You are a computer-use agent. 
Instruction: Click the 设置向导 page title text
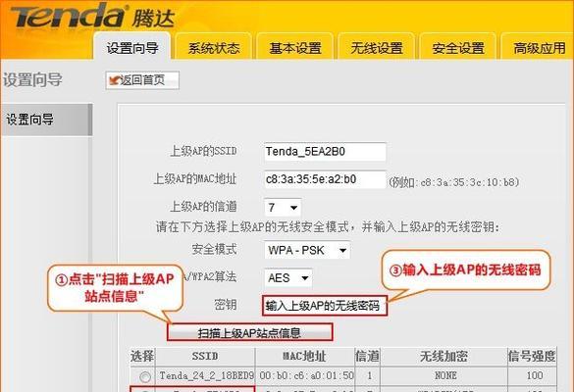coord(32,80)
